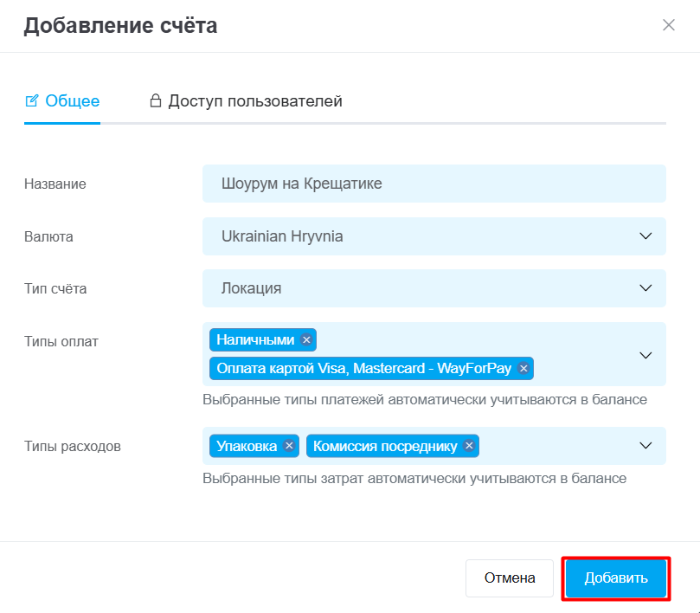This screenshot has height=613, width=700.
Task: Expand the Типы расходов list chevron
Action: click(645, 446)
